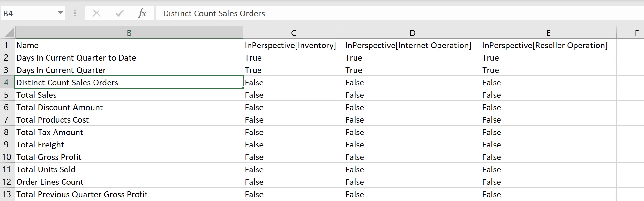Select the column B header
The height and width of the screenshot is (201, 644).
[x=129, y=33]
